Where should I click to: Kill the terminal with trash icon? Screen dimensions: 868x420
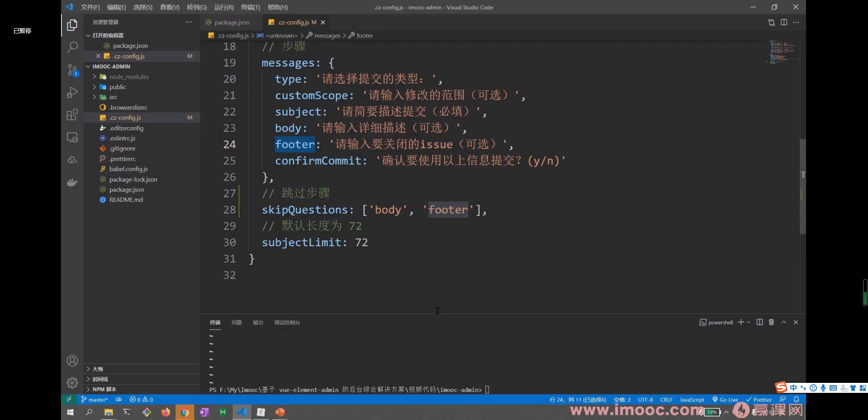[x=771, y=322]
